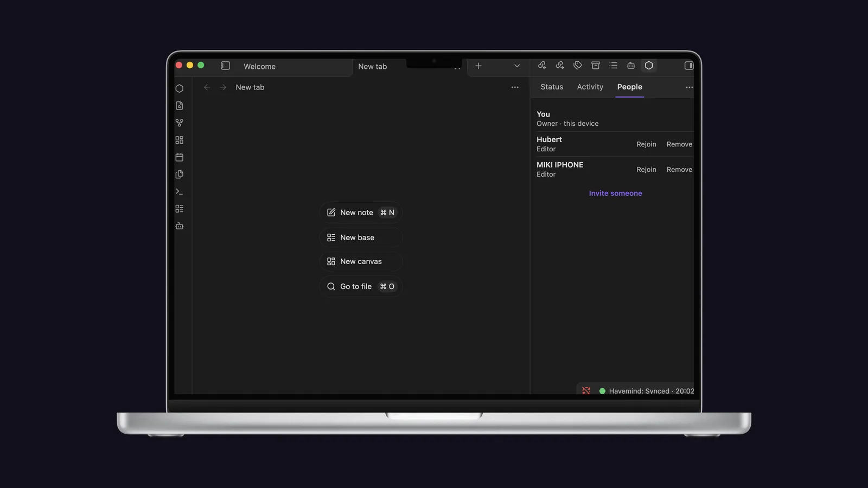Navigate back with the left arrow
This screenshot has height=488, width=868.
pos(207,87)
